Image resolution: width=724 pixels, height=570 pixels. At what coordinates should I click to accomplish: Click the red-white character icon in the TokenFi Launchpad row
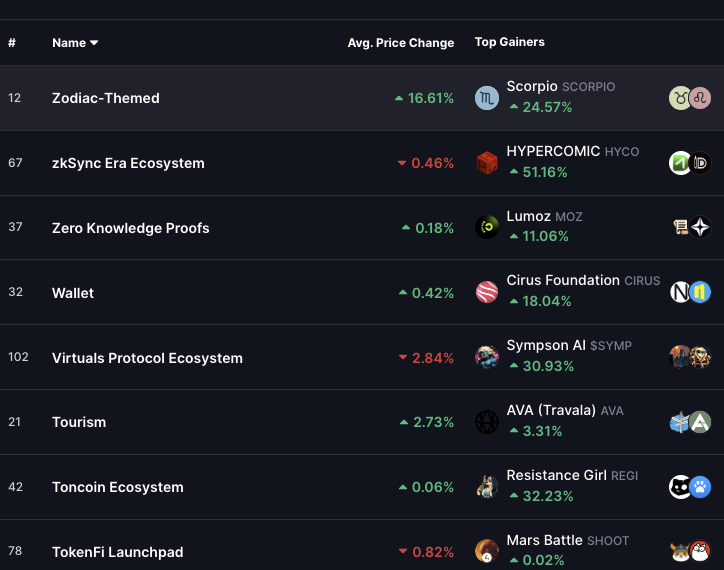[700, 551]
